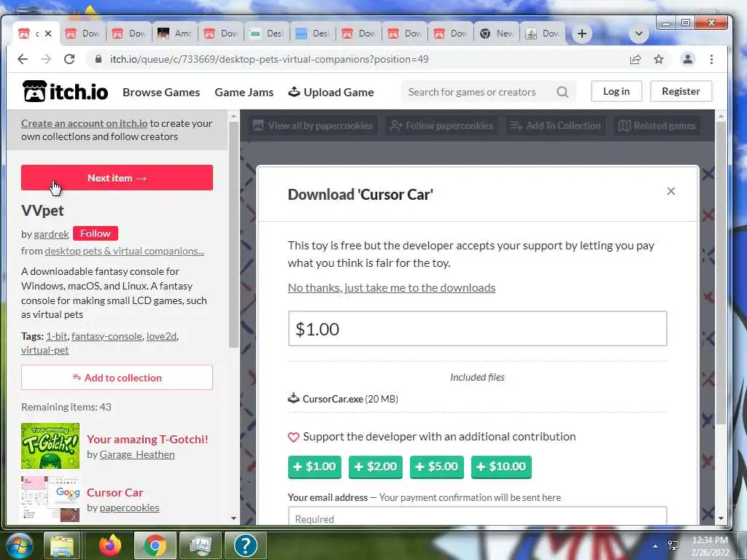Focus the search games or creators field
Screen dimensions: 747x560
click(x=478, y=92)
